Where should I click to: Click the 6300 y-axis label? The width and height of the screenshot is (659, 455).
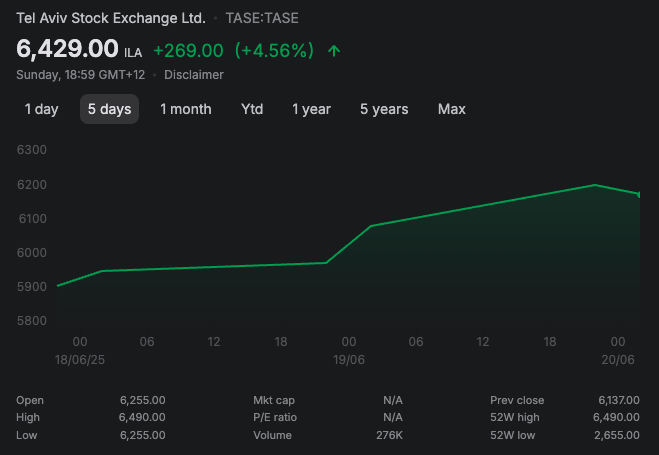(x=32, y=150)
